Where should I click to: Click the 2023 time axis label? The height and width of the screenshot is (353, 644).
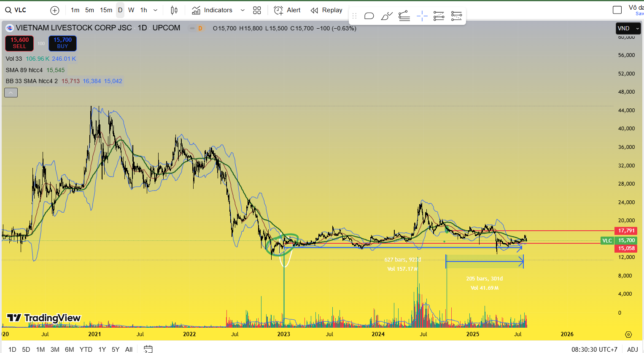(283, 334)
